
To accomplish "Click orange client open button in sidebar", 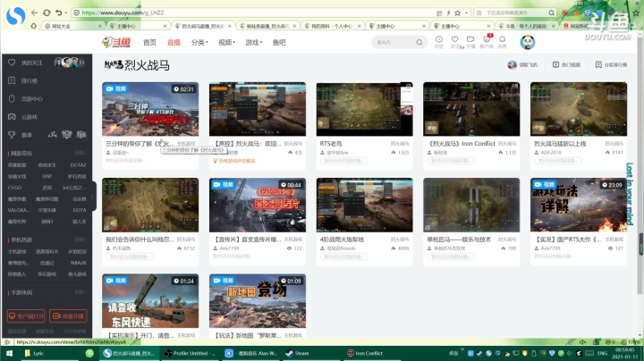I will click(26, 316).
